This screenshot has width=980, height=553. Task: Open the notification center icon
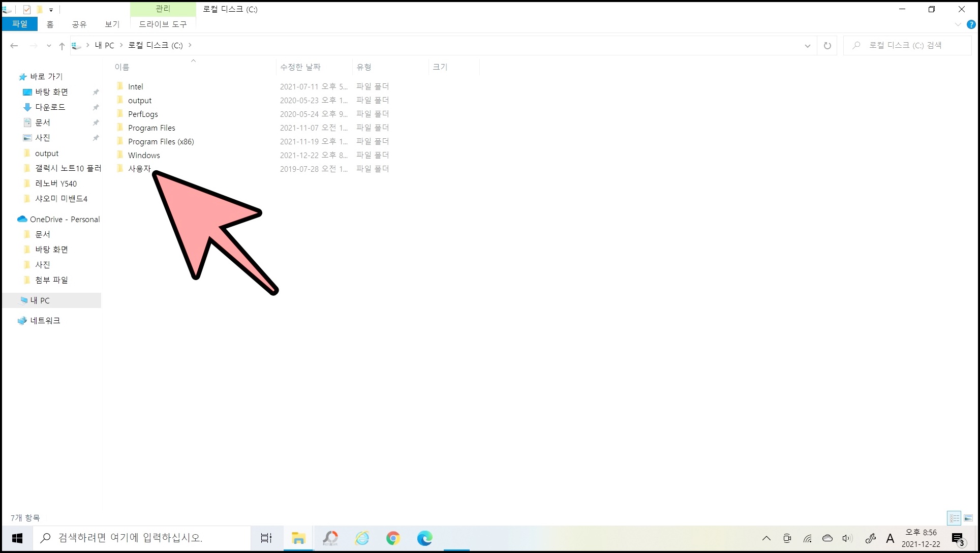[x=958, y=538]
